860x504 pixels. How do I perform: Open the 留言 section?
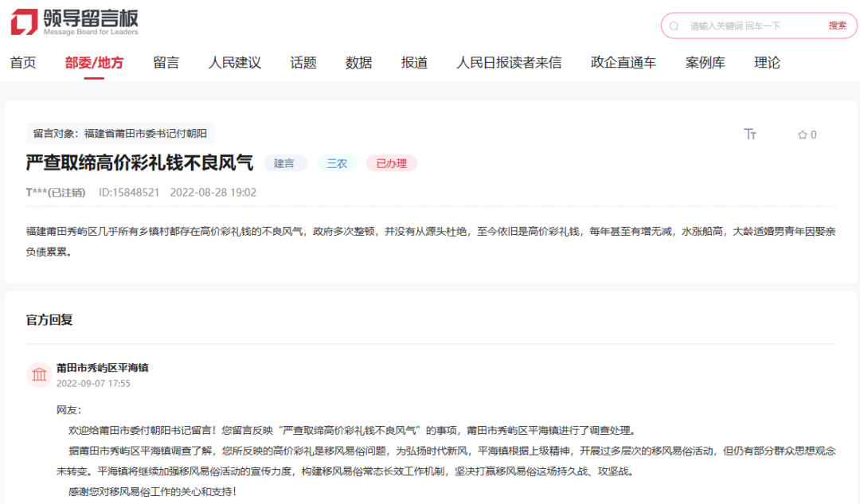point(165,62)
